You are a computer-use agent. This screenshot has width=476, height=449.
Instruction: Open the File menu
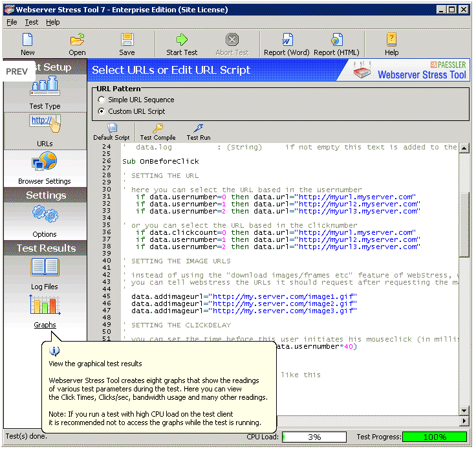pyautogui.click(x=12, y=22)
